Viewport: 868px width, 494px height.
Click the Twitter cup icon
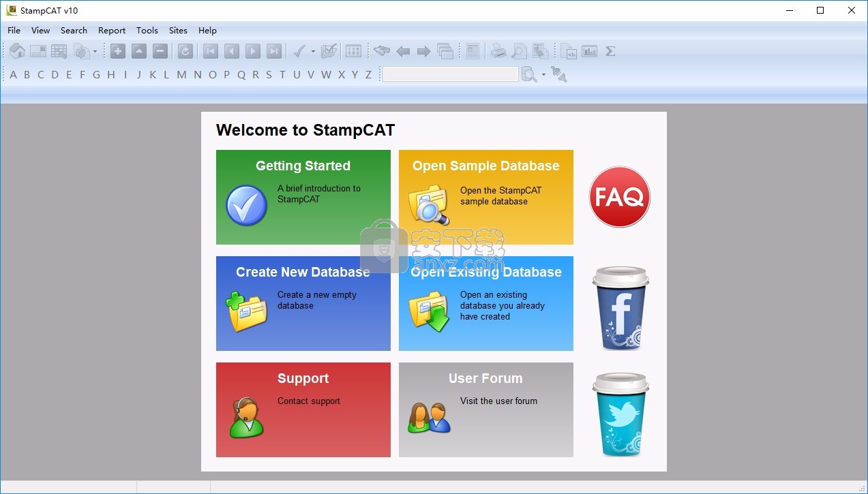[x=620, y=414]
